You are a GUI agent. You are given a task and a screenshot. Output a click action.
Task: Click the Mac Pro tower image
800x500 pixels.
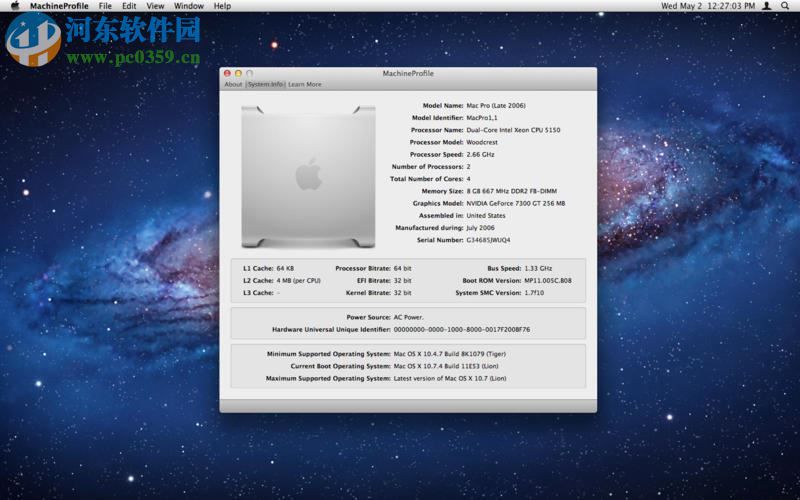coord(308,177)
